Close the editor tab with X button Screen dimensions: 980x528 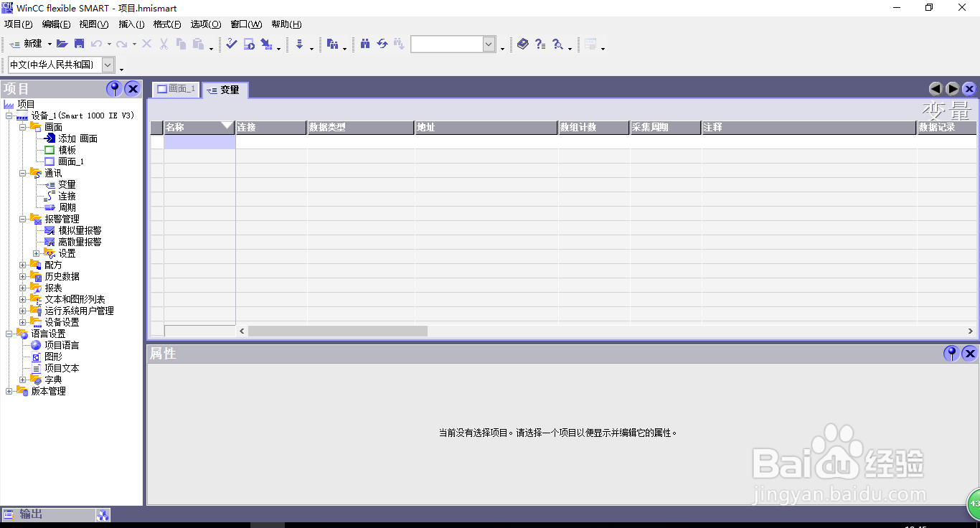tap(969, 89)
